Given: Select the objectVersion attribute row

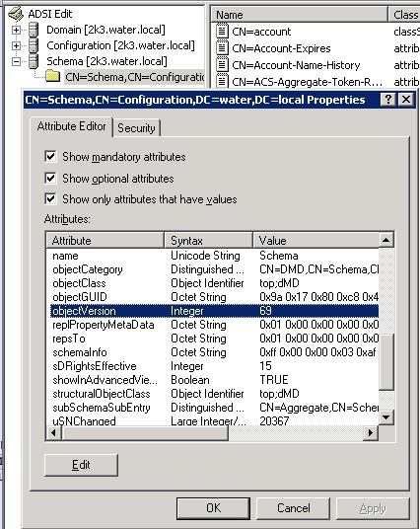Looking at the screenshot, I should coord(214,311).
